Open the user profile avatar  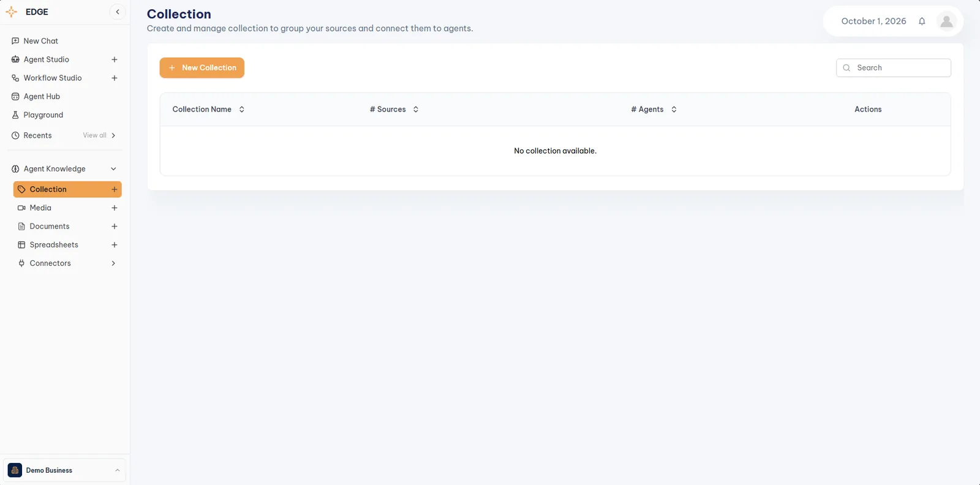click(946, 21)
